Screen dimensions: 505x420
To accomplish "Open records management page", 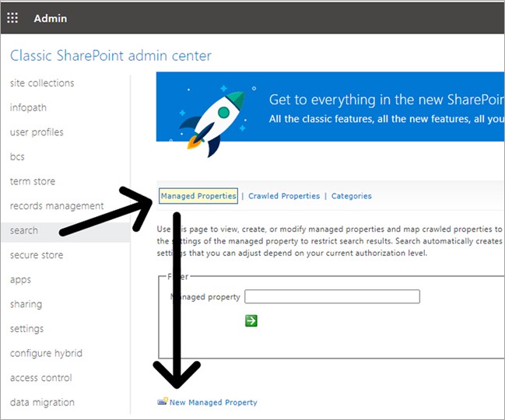I will click(57, 206).
